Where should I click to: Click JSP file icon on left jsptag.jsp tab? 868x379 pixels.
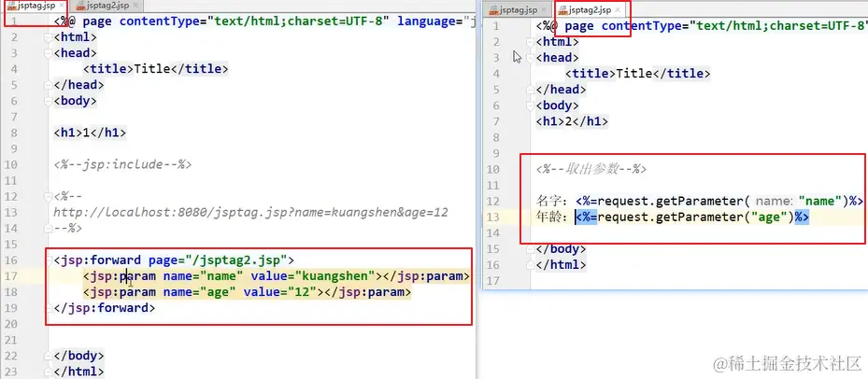coord(11,7)
